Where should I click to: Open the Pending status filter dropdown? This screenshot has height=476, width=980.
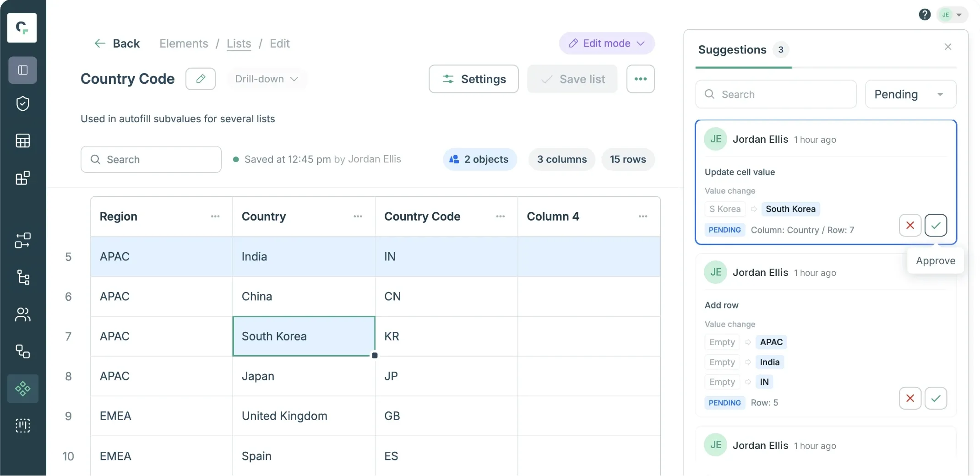pos(910,94)
